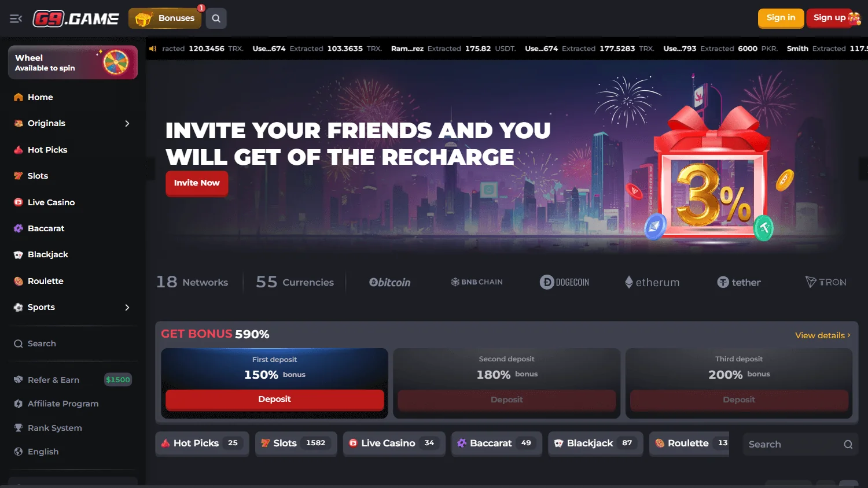The width and height of the screenshot is (868, 488).
Task: Spin the Wheel banner icon
Action: tap(116, 62)
